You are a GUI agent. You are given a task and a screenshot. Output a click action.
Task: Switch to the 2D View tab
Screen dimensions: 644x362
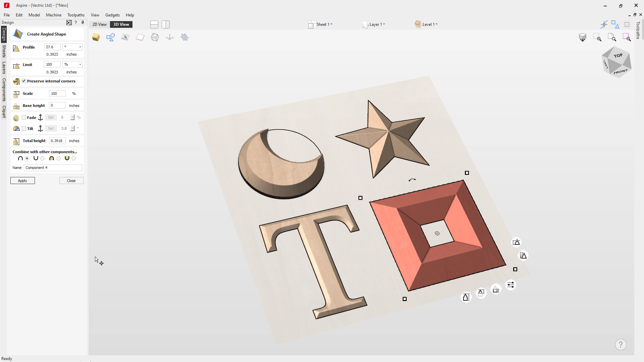pos(100,24)
